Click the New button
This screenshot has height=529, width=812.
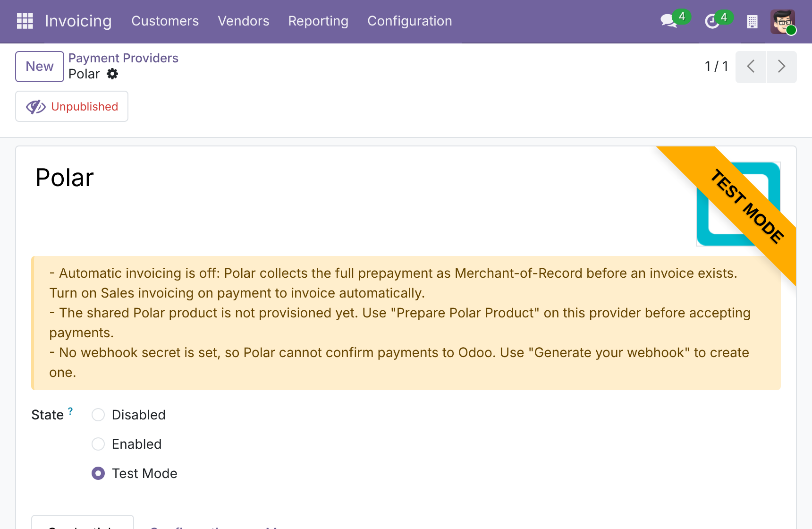[40, 67]
